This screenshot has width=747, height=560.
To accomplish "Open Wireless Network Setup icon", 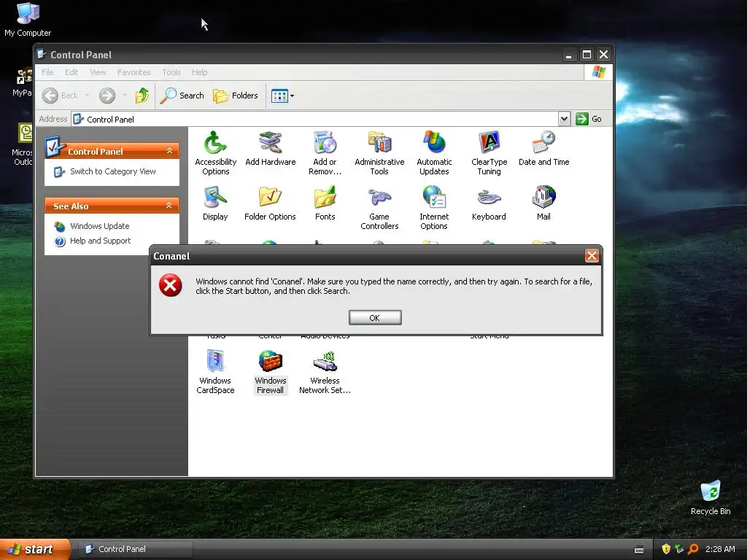I will tap(325, 371).
